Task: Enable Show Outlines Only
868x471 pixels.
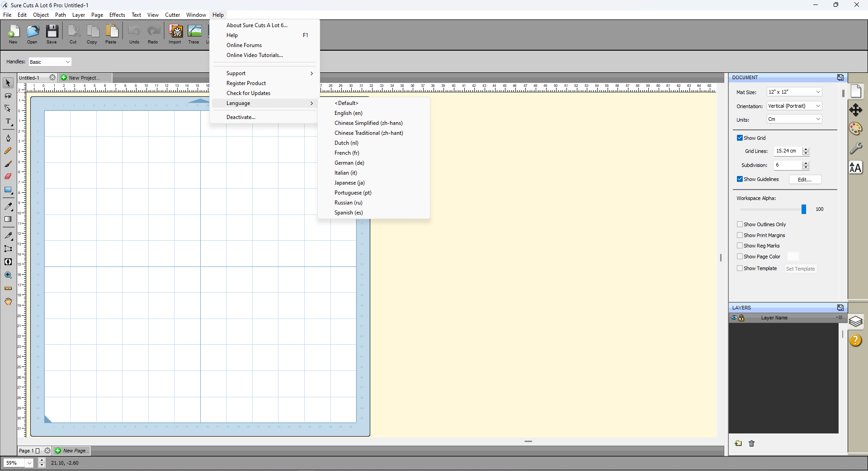Action: [x=740, y=224]
